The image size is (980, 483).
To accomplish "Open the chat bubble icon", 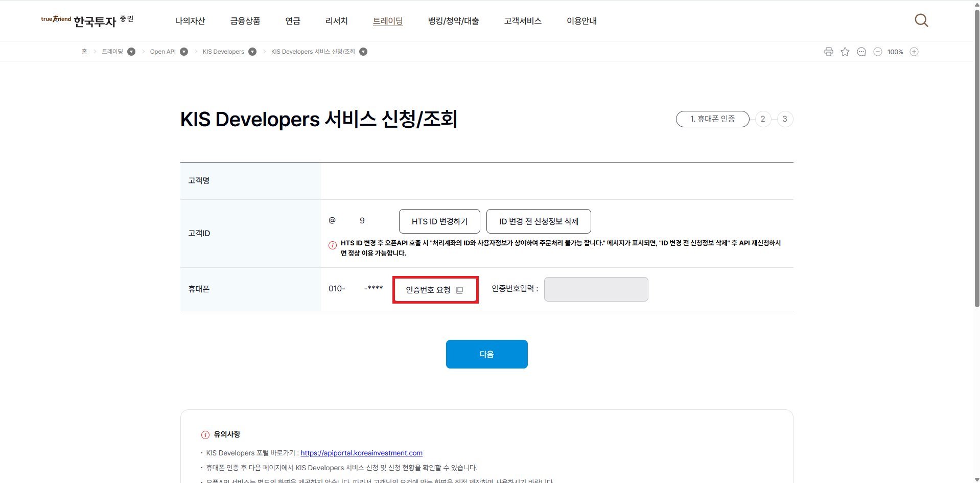I will click(x=861, y=52).
